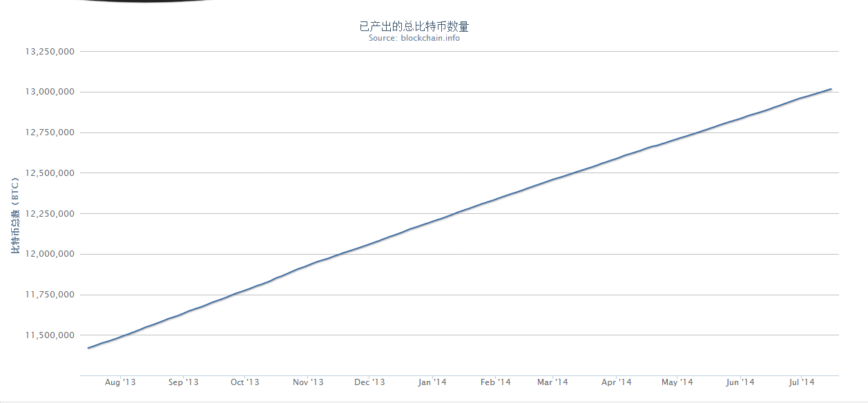Click the Dec '13 x-axis label
The width and height of the screenshot is (868, 403).
point(369,382)
